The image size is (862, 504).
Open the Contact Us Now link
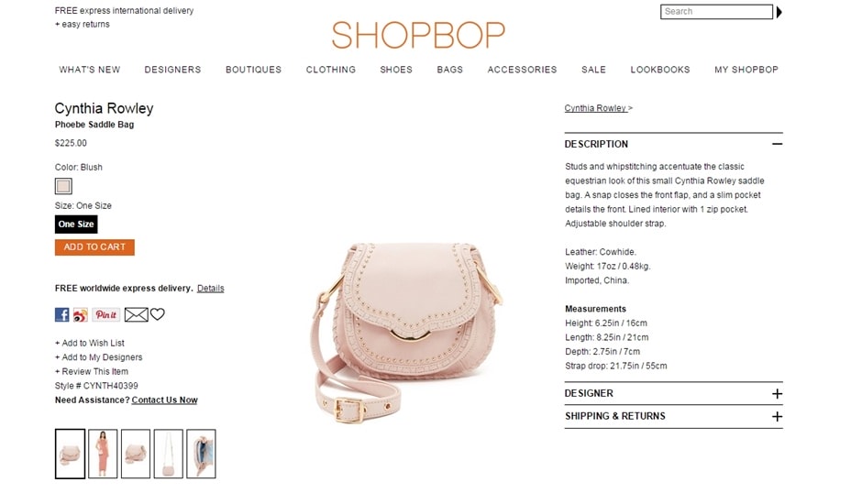[164, 400]
